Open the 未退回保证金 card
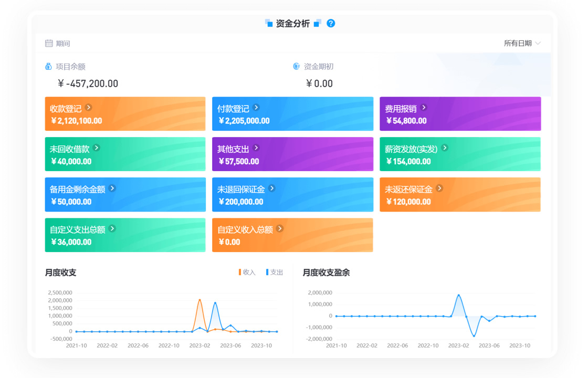 point(292,195)
